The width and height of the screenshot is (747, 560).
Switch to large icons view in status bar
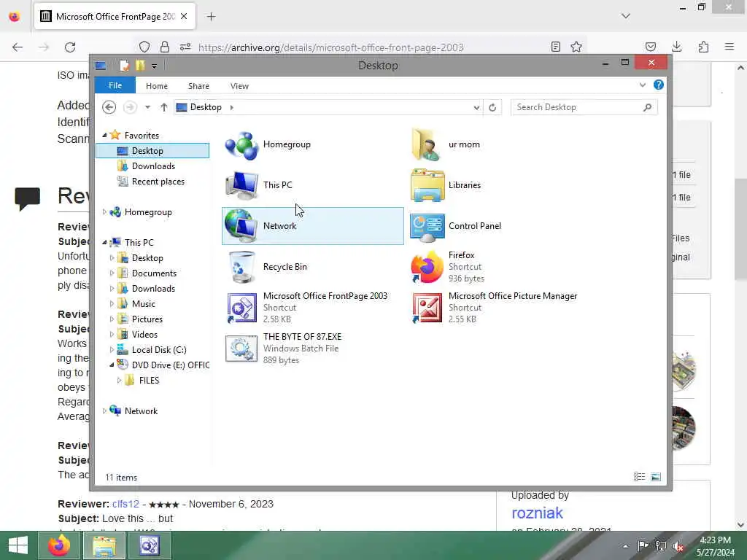pos(656,477)
